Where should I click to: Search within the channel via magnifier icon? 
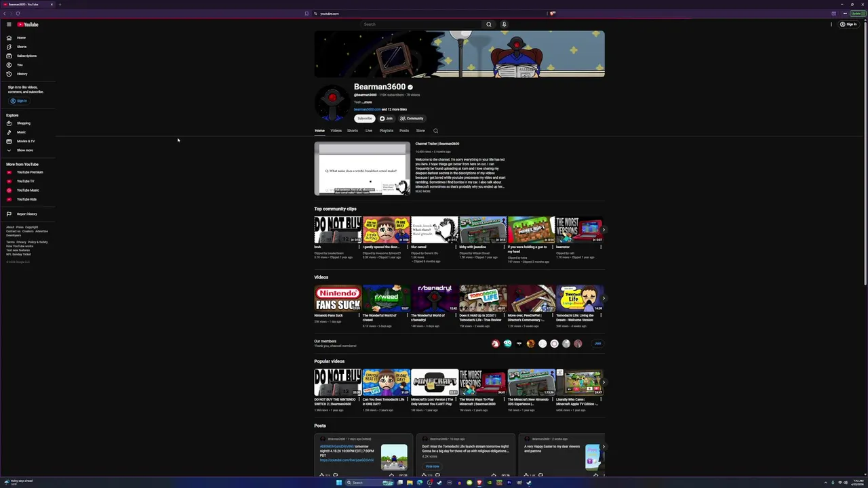tap(435, 131)
